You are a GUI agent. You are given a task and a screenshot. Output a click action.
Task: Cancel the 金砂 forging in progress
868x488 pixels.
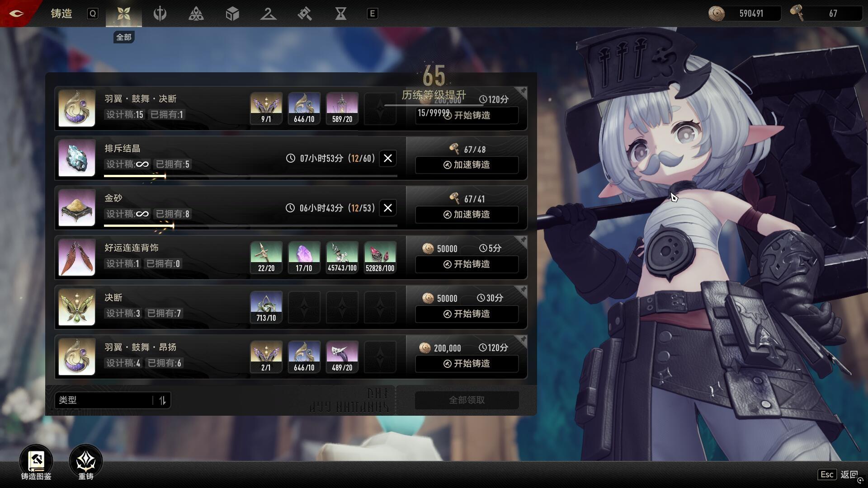click(x=387, y=208)
